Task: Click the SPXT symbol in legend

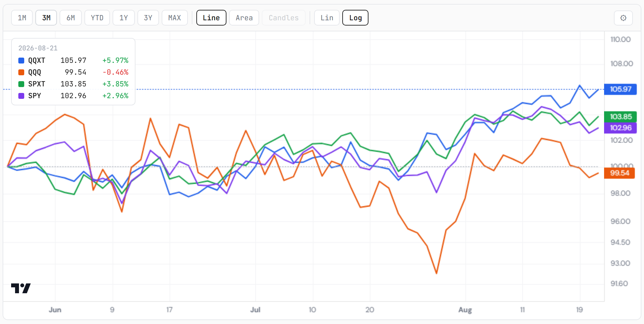Action: [37, 84]
